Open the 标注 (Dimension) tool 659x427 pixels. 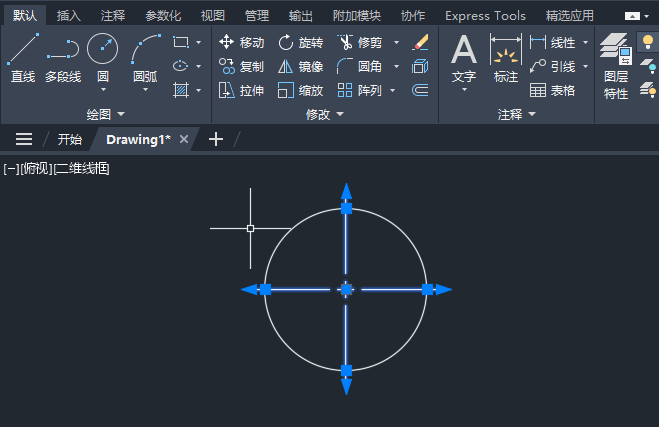[506, 58]
